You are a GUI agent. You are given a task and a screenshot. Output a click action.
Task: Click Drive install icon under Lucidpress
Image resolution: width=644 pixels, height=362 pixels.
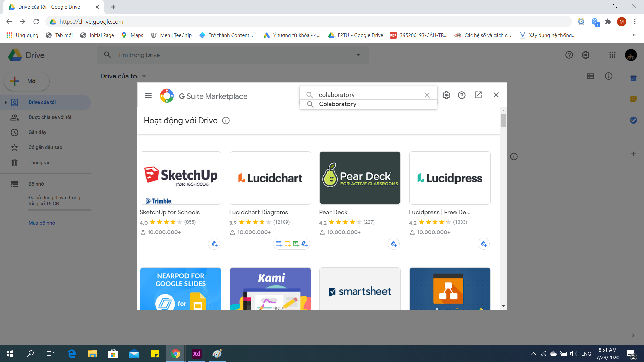point(484,244)
